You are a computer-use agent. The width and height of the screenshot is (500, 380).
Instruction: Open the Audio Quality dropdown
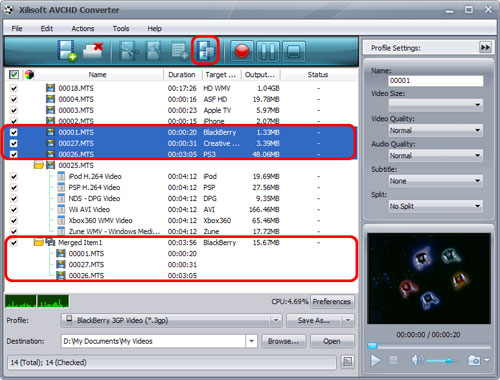[x=436, y=155]
